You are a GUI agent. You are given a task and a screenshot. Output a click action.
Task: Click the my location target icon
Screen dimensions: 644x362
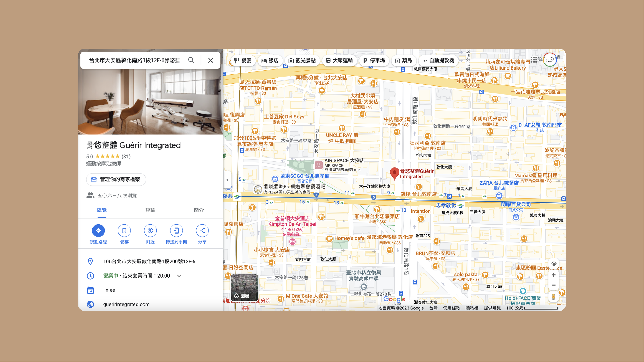click(553, 264)
